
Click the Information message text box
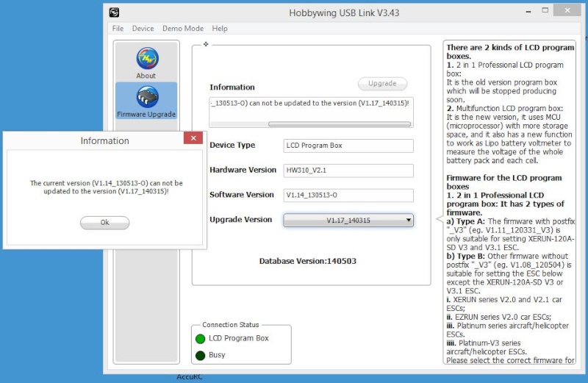click(x=311, y=112)
